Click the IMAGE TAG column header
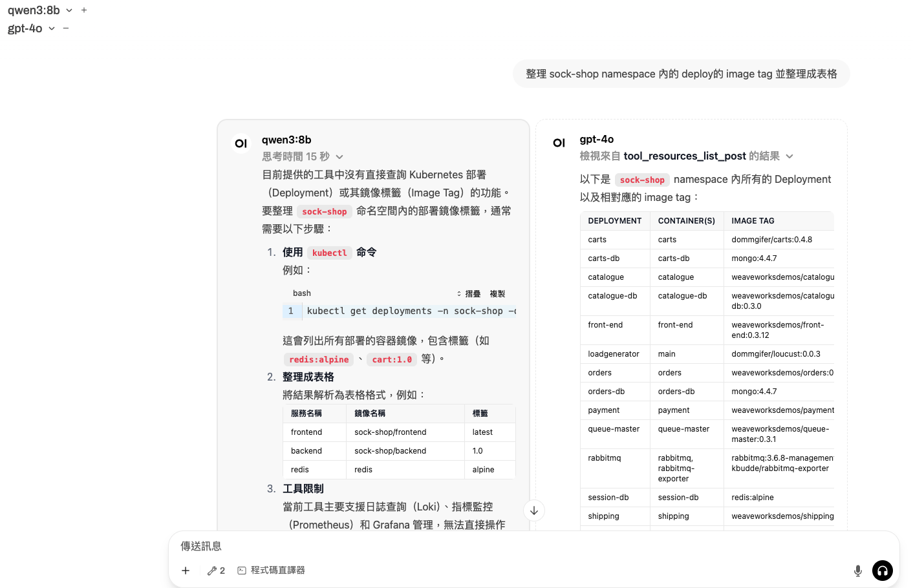 point(753,221)
